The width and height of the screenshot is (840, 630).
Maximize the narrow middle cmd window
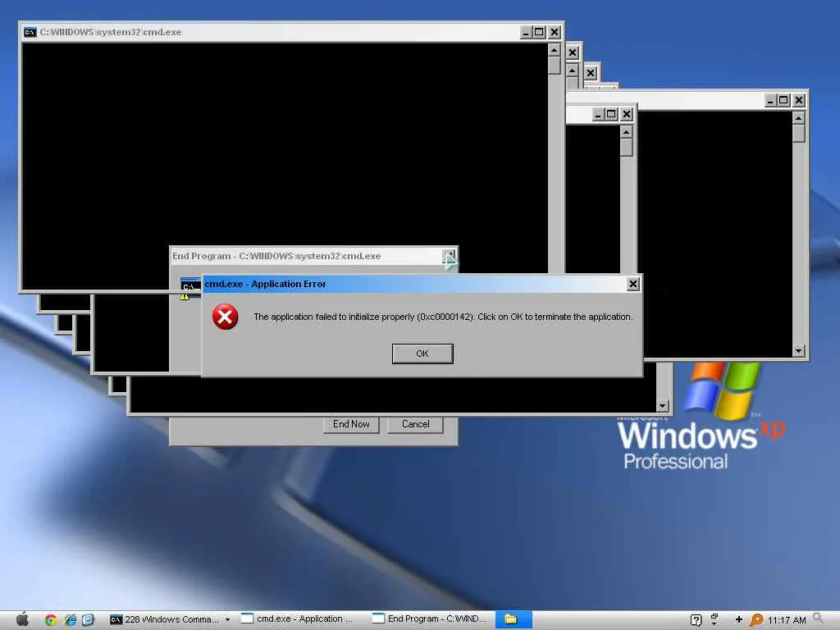click(611, 114)
